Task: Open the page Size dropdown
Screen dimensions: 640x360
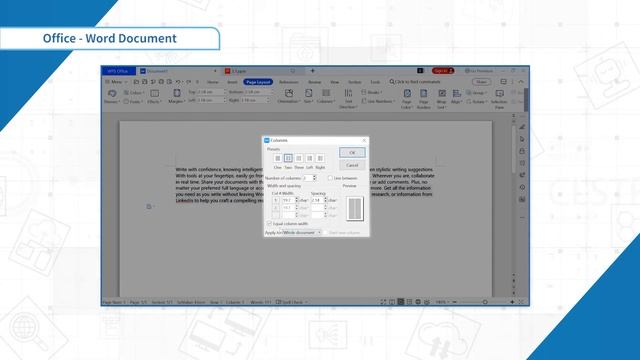Action: 309,97
